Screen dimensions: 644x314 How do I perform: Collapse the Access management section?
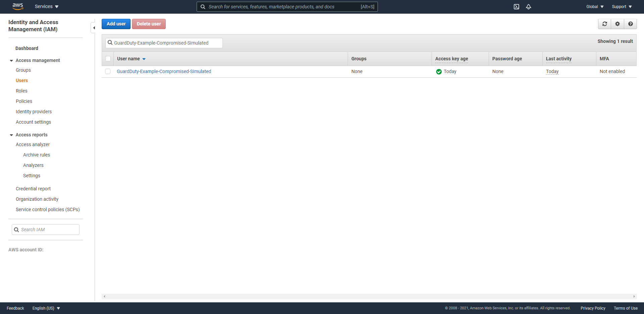click(11, 61)
